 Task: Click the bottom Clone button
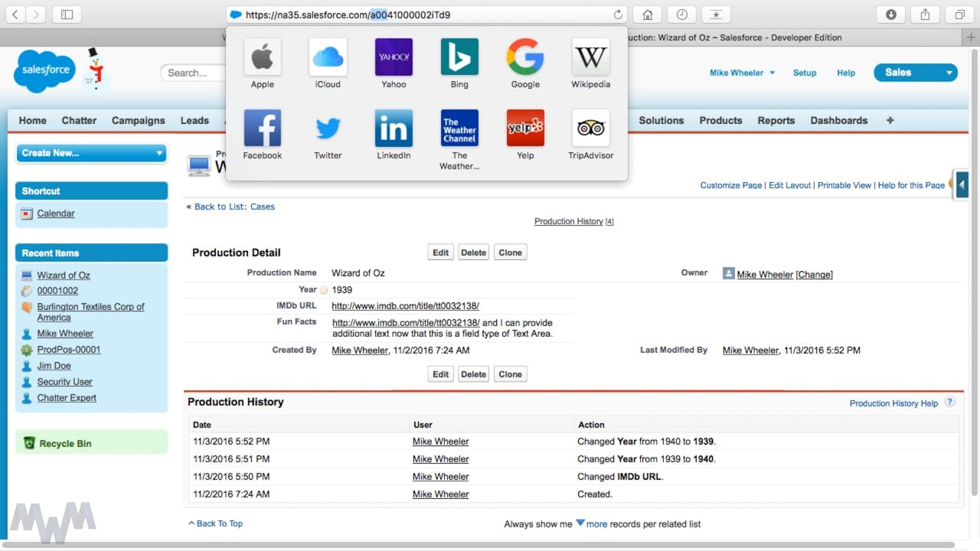click(x=510, y=374)
